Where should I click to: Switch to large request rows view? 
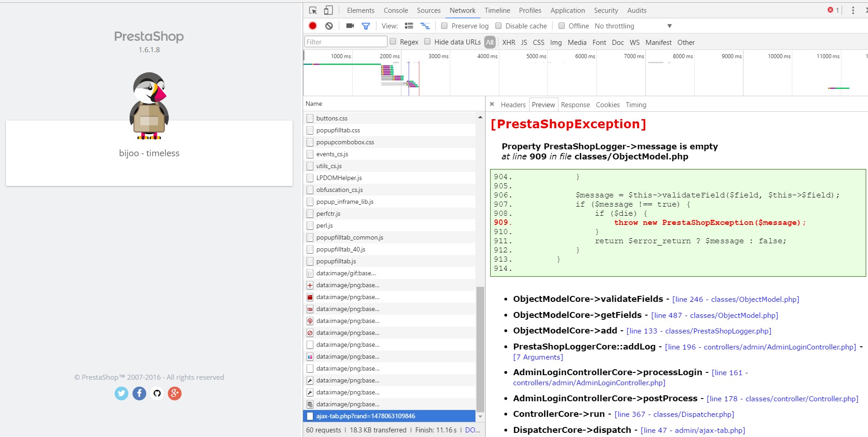coord(409,26)
